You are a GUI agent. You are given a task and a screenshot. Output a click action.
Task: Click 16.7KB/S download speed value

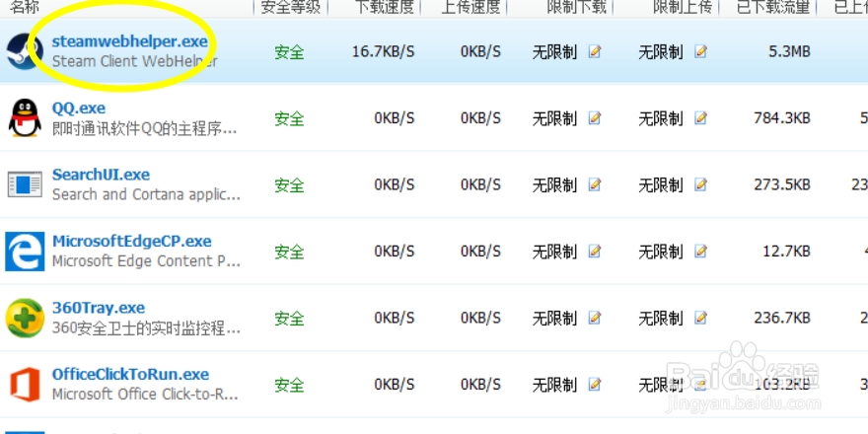coord(383,51)
